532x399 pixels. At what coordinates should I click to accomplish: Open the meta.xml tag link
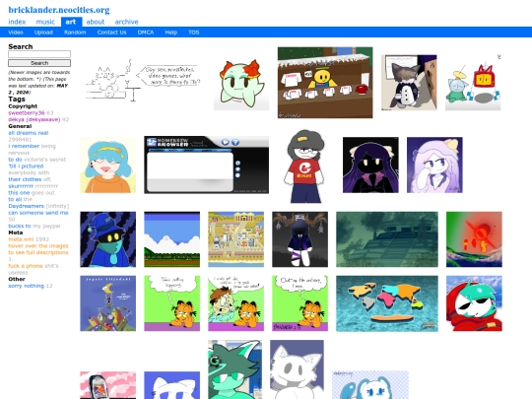tap(21, 239)
